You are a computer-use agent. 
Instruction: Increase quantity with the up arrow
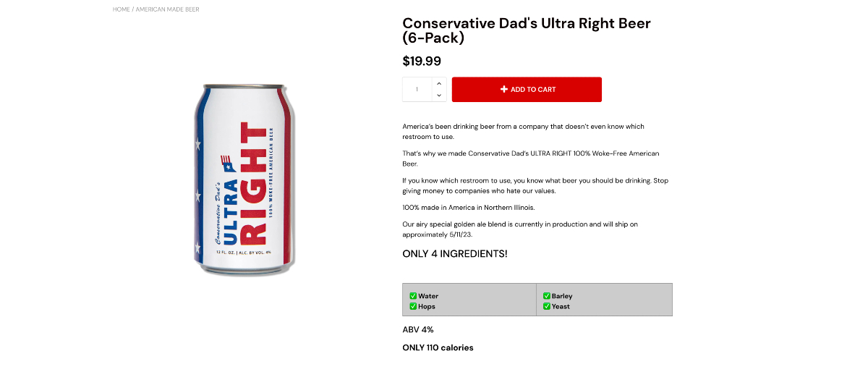point(439,84)
